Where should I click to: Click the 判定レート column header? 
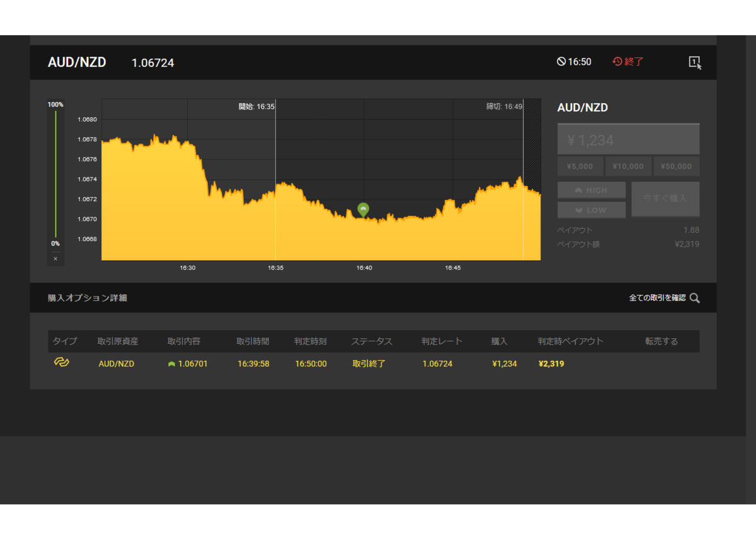pyautogui.click(x=442, y=341)
